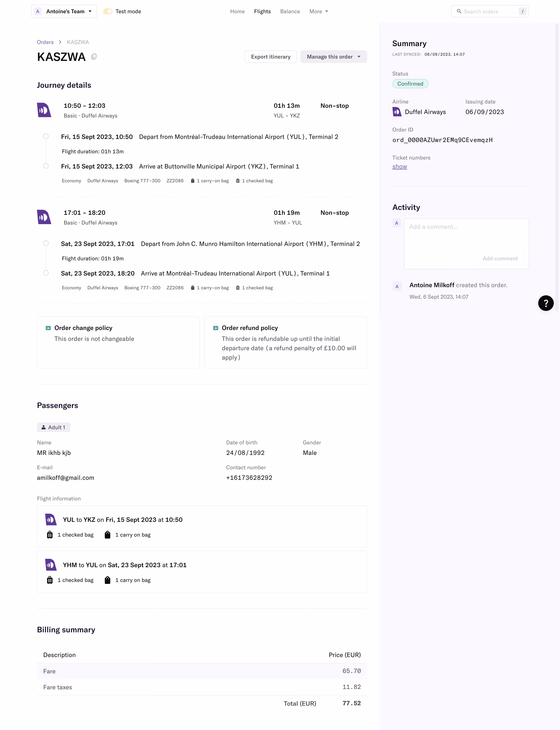The height and width of the screenshot is (730, 560).
Task: Go to the Flights tab
Action: click(262, 11)
